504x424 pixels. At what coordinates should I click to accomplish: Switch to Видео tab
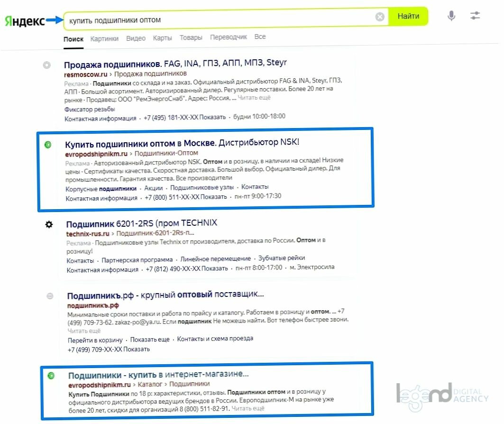[136, 38]
